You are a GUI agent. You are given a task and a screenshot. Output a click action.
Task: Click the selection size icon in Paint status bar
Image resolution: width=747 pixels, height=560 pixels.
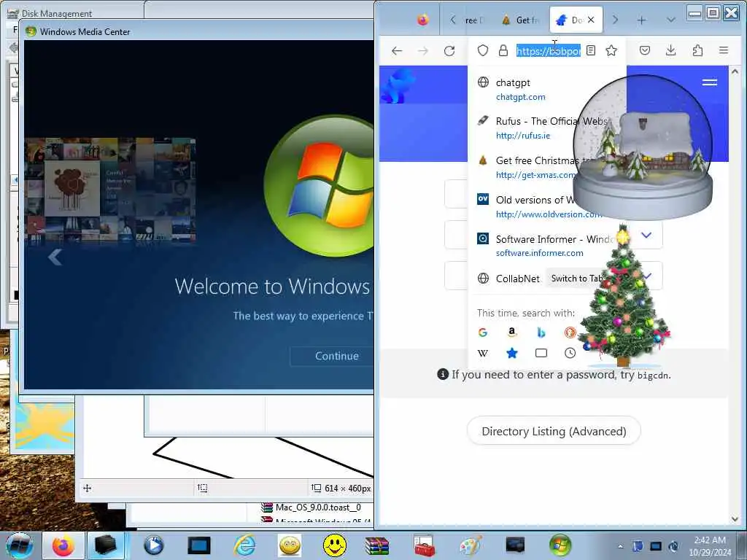203,488
